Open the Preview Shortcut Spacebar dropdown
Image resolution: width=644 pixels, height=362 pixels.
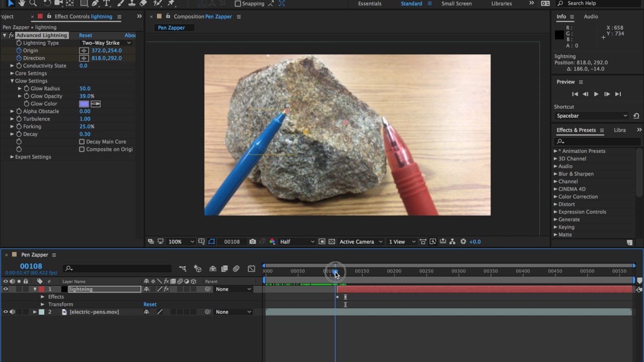pyautogui.click(x=592, y=116)
